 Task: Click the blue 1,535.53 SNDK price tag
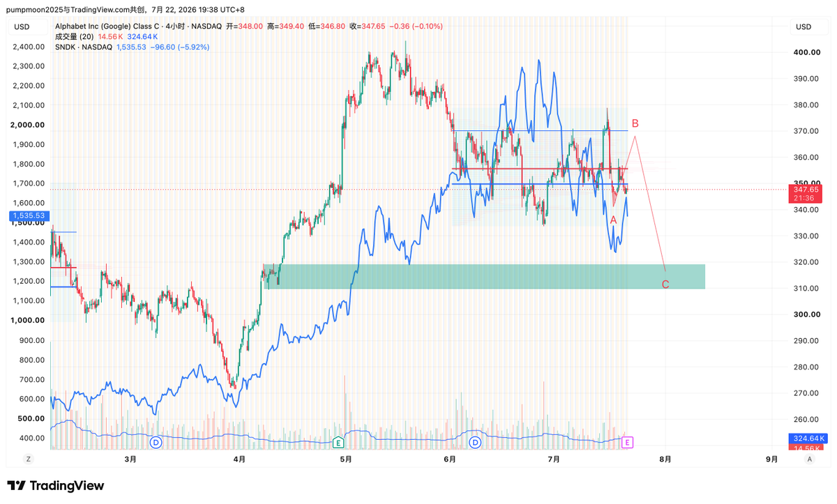pos(28,217)
